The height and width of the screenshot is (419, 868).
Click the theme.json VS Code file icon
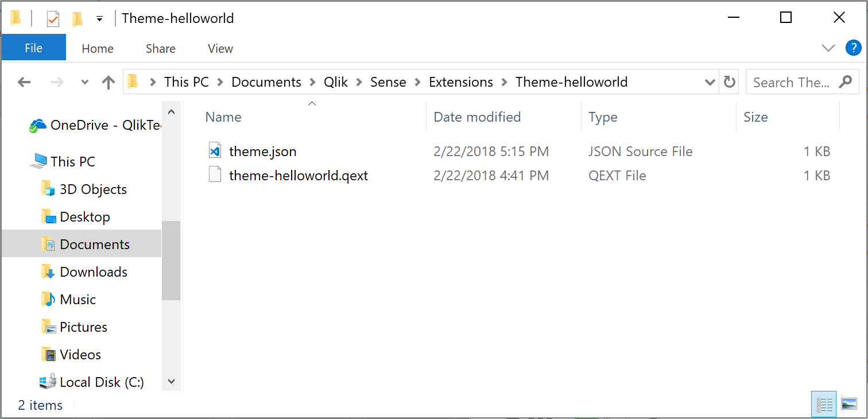[215, 152]
